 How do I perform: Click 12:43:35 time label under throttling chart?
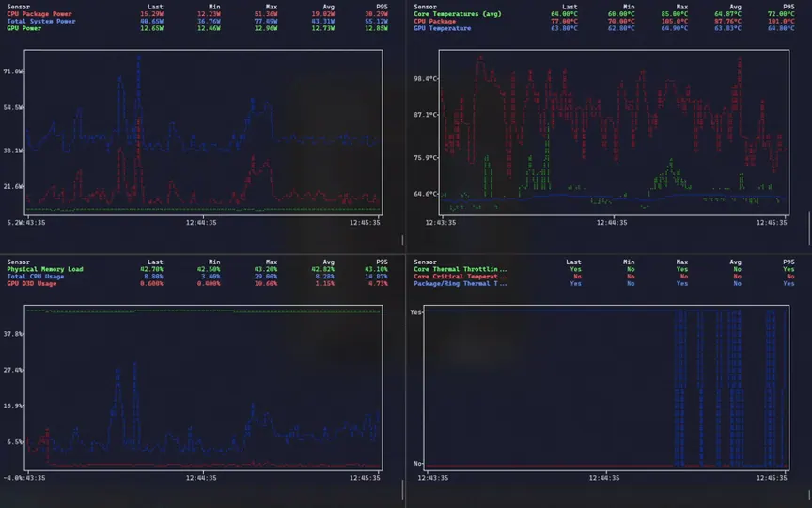coord(433,477)
